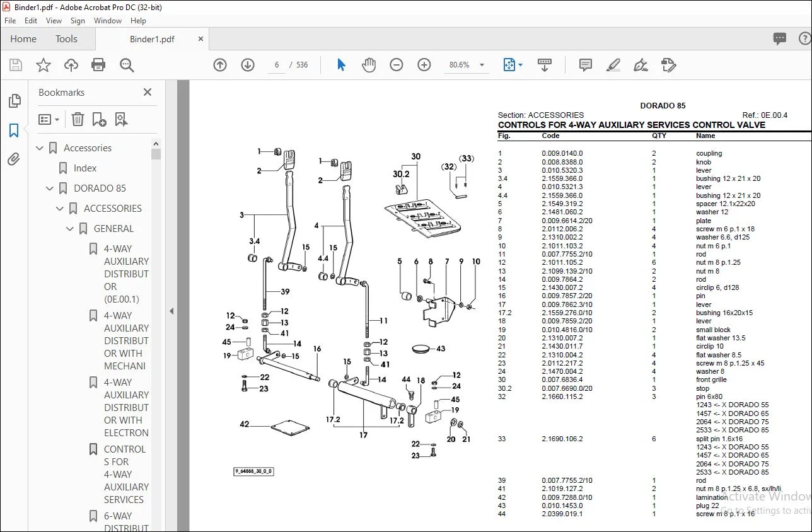The height and width of the screenshot is (532, 812).
Task: Select the GENERAL bookmark label
Action: coord(113,229)
